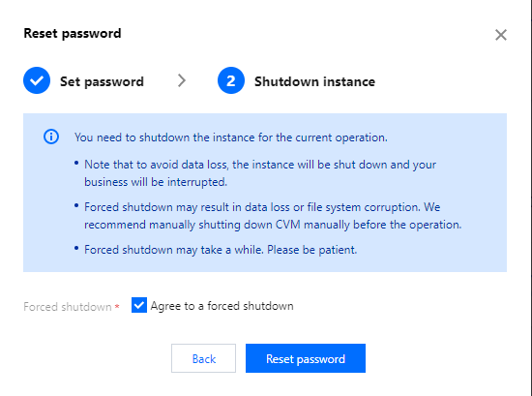This screenshot has height=396, width=532.
Task: Click the Reset password dialog title
Action: point(73,33)
